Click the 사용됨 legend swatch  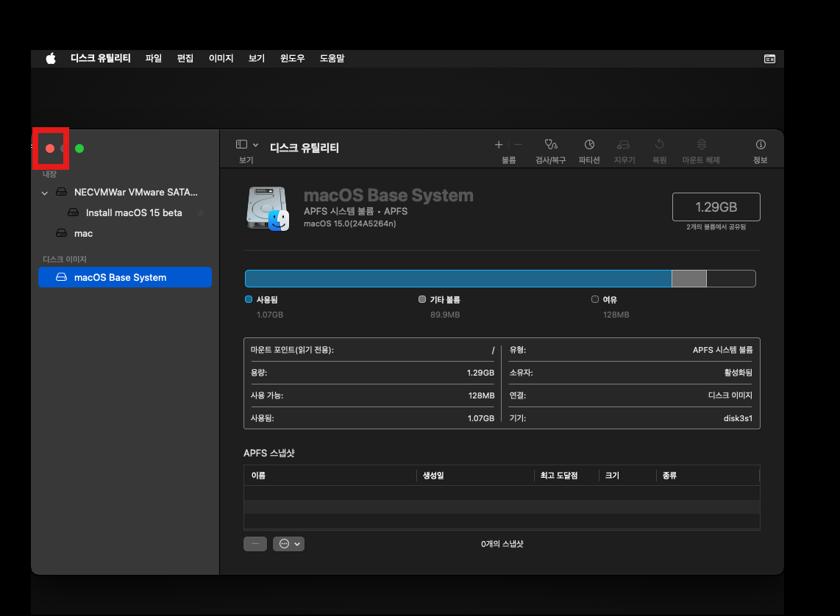point(249,299)
